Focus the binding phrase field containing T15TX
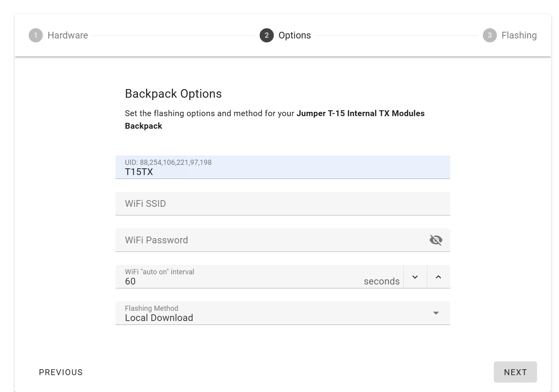Screen dimensions: 559x392 pos(283,167)
